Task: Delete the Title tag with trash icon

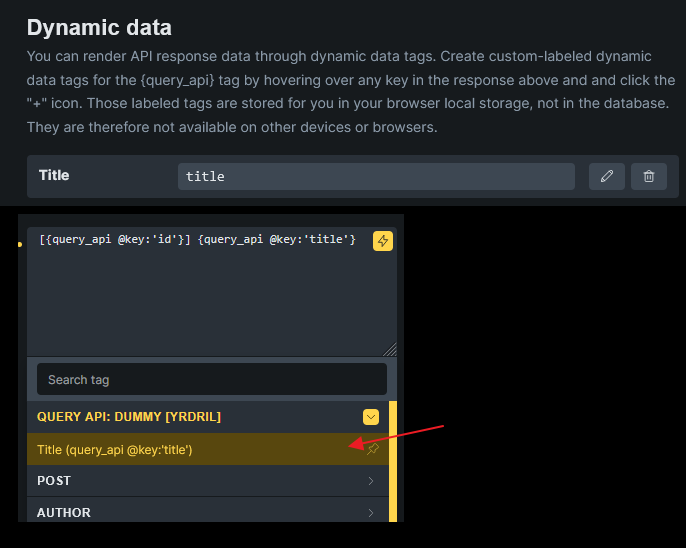Action: coord(649,176)
